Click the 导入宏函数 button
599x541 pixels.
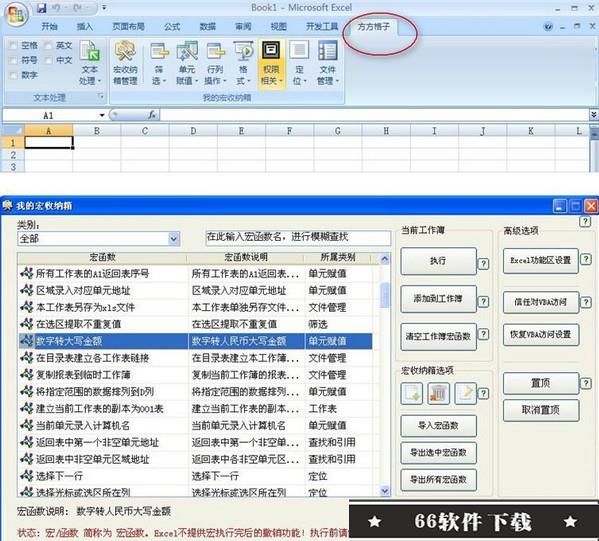[x=438, y=426]
